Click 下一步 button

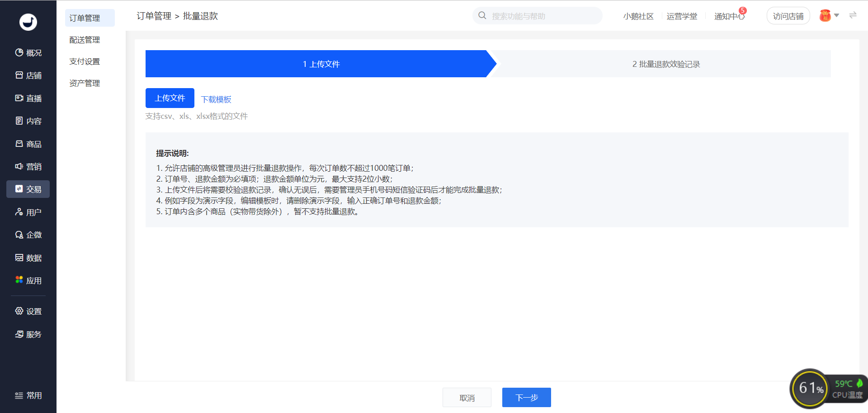[527, 398]
